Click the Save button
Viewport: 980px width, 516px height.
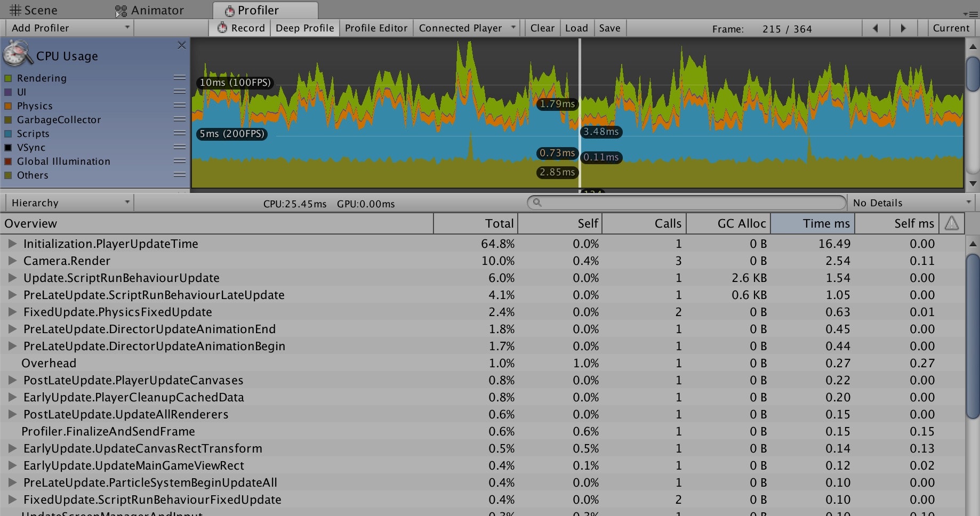coord(609,28)
